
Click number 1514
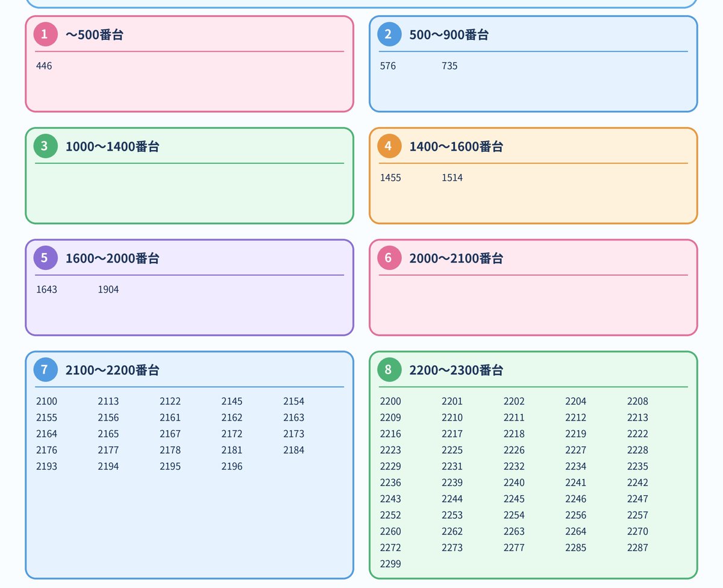tap(452, 178)
